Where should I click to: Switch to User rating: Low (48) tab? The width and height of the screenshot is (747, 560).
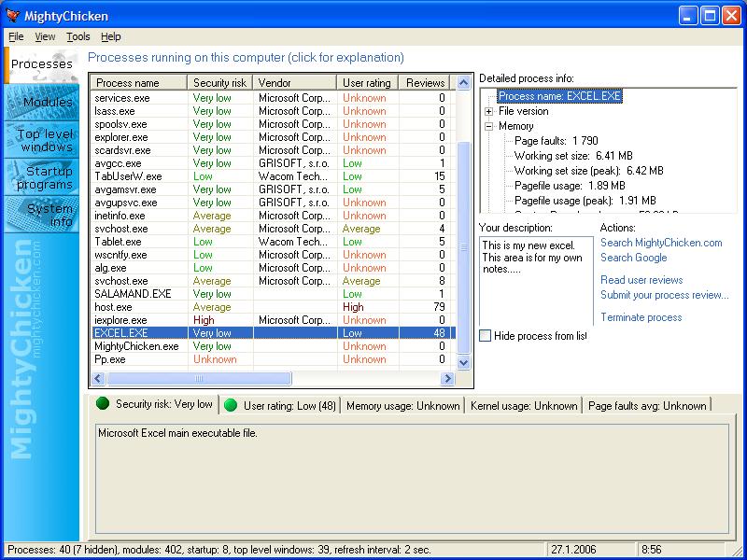(x=280, y=406)
